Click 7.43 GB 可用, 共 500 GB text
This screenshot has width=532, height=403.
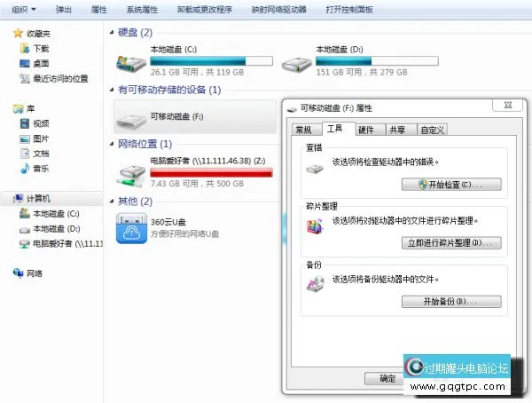click(x=197, y=184)
